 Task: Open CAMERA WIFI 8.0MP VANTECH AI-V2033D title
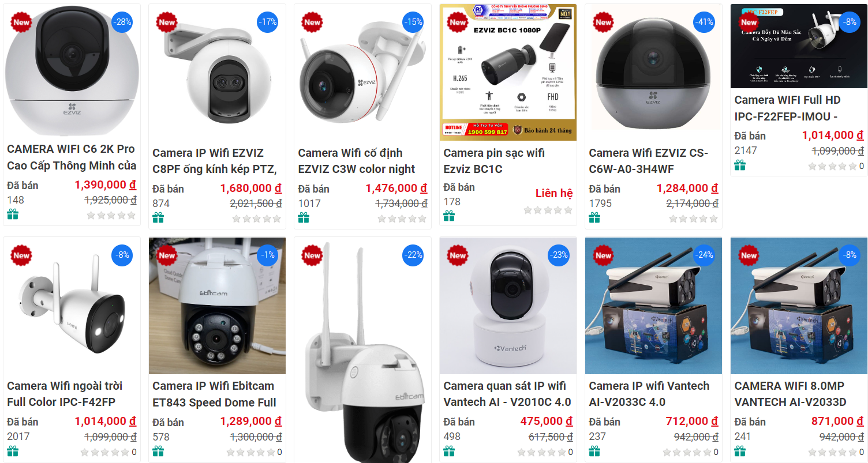[791, 394]
